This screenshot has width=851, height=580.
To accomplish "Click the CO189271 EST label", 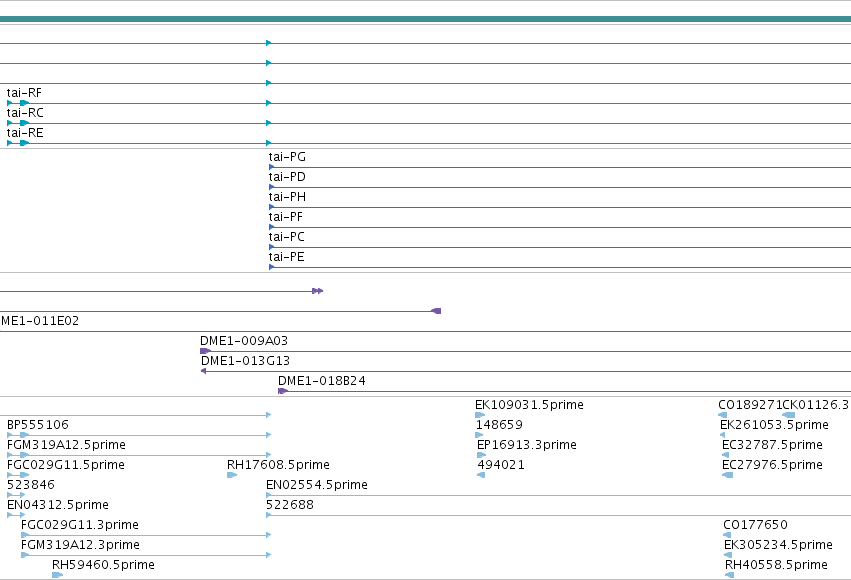I will coord(750,405).
